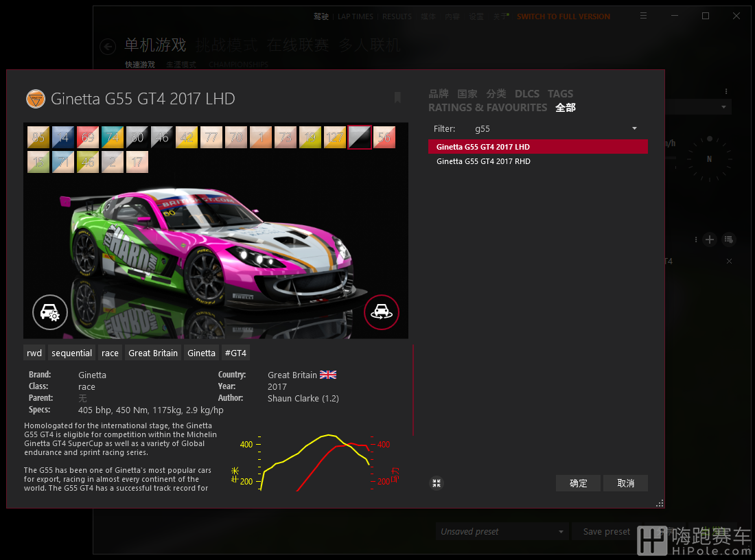Viewport: 755px width, 560px height.
Task: Click the Great Britain flag icon
Action: tap(328, 375)
